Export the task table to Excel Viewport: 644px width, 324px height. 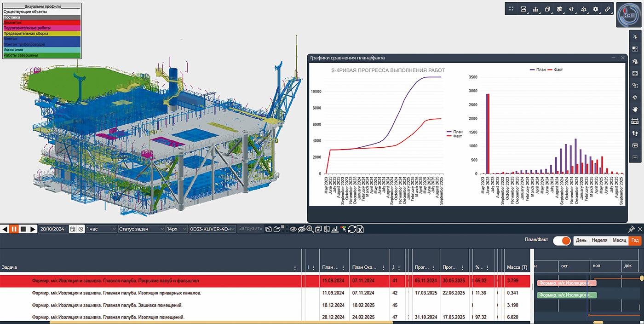(x=360, y=229)
